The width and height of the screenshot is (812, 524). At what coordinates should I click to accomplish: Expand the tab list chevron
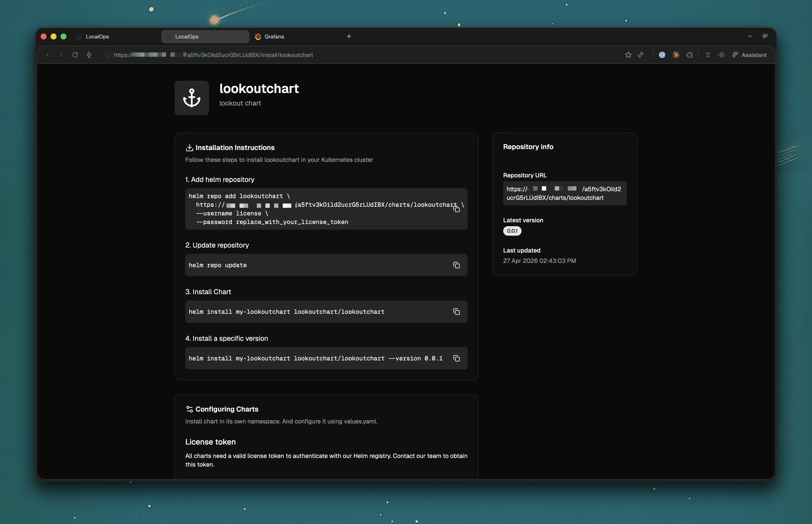click(x=750, y=36)
